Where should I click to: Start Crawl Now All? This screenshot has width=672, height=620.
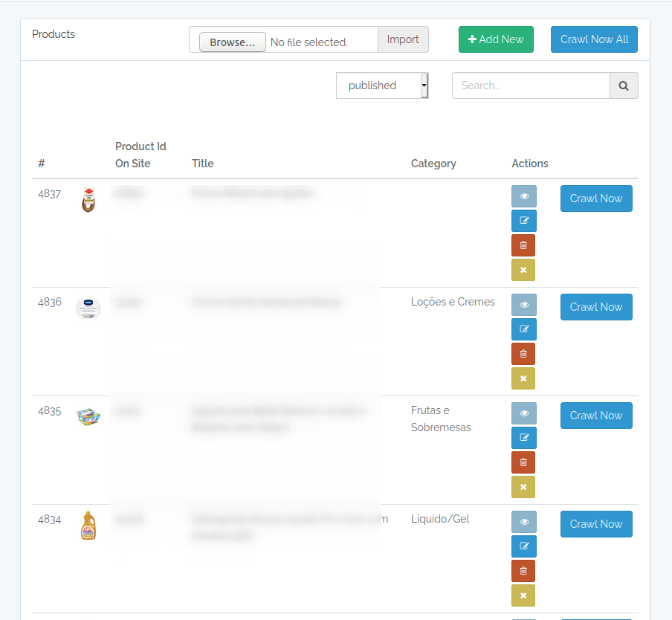[594, 39]
